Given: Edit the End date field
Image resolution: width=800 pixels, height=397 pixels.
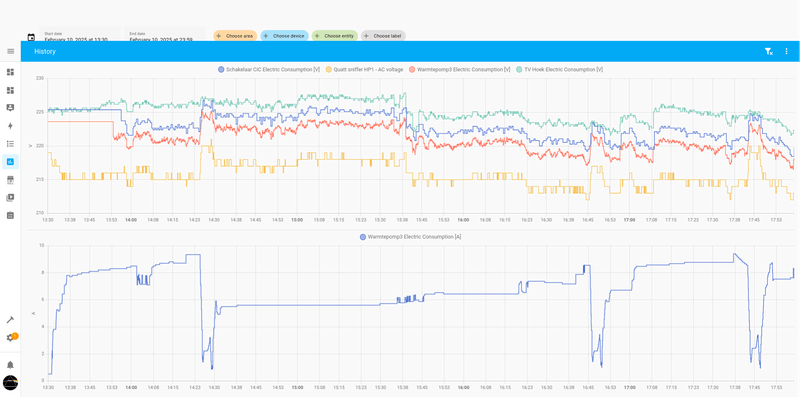Looking at the screenshot, I should (x=165, y=35).
